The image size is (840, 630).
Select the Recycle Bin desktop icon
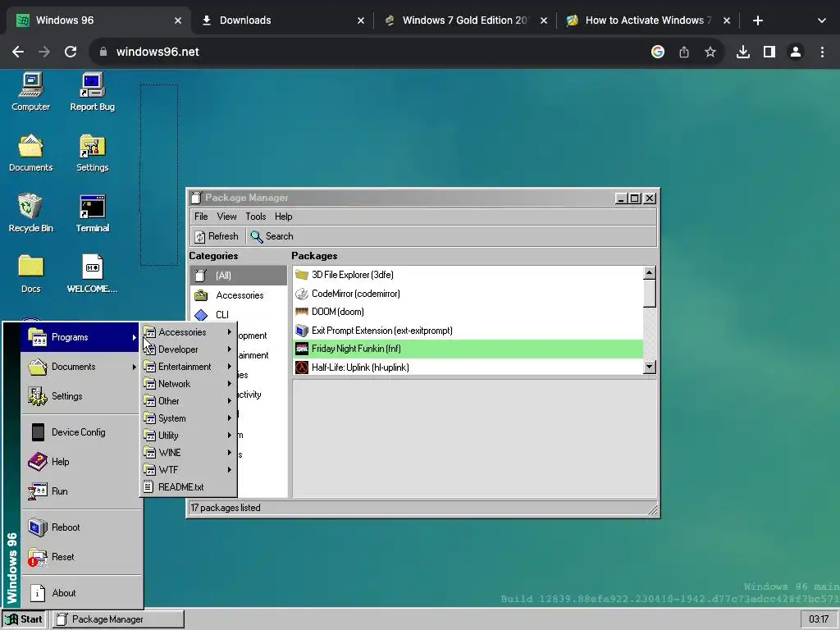[30, 213]
